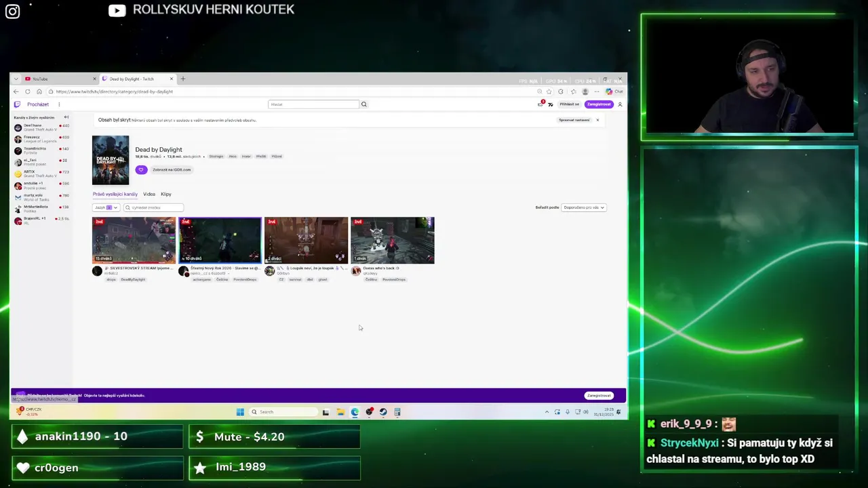The width and height of the screenshot is (868, 488).
Task: Reload the page with the refresh icon
Action: pos(28,91)
